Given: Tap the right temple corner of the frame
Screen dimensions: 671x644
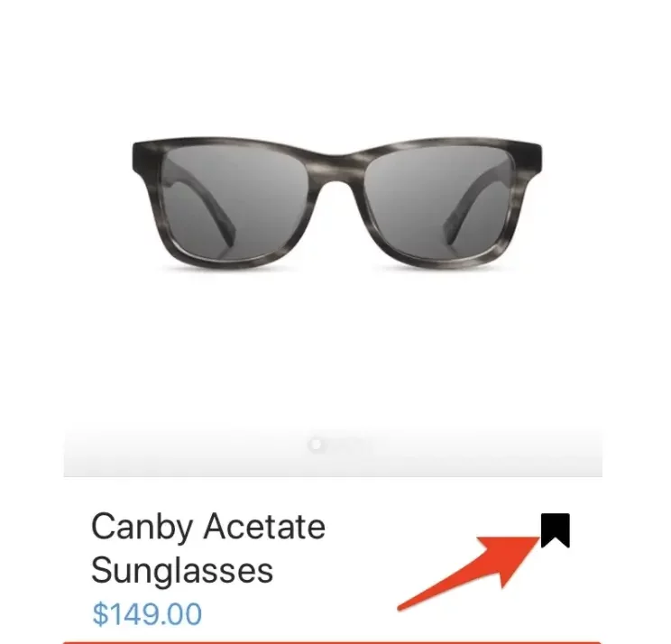Looking at the screenshot, I should pos(529,161).
